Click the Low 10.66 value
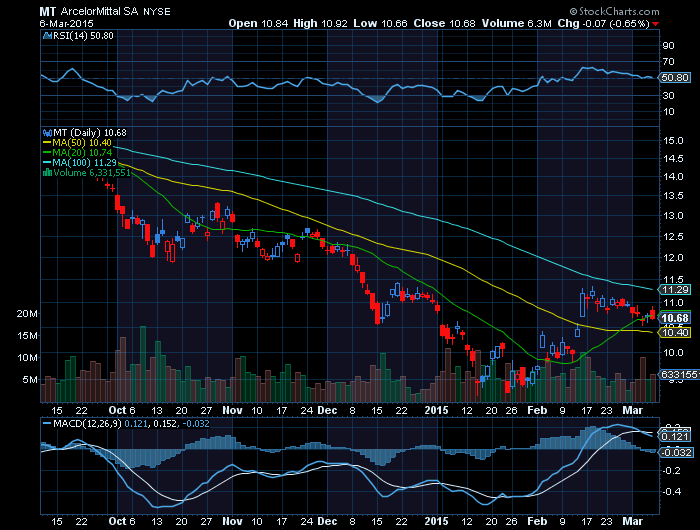Screen dimensions: 700x530 (380, 23)
